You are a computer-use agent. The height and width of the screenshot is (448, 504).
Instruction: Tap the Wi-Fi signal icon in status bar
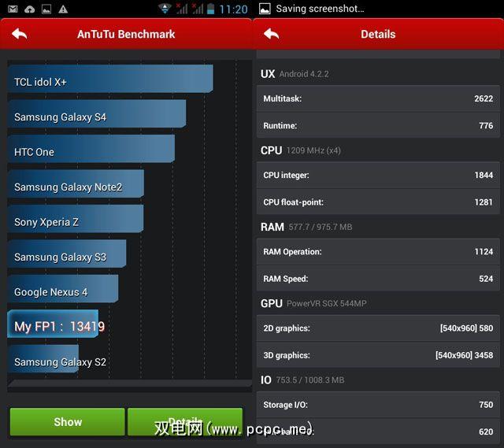coord(165,9)
